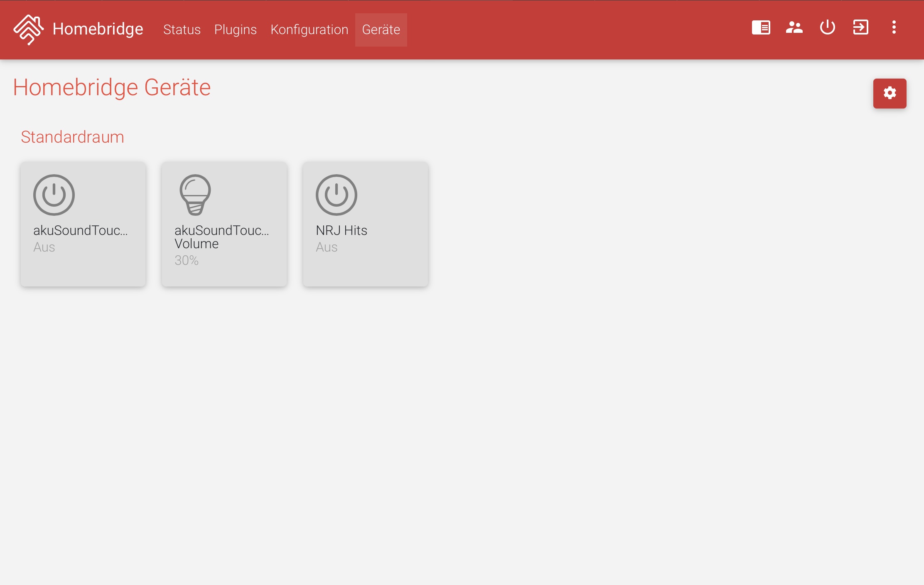Toggle power icon on first akuSoundTouch tile
The width and height of the screenshot is (924, 585).
coord(54,195)
